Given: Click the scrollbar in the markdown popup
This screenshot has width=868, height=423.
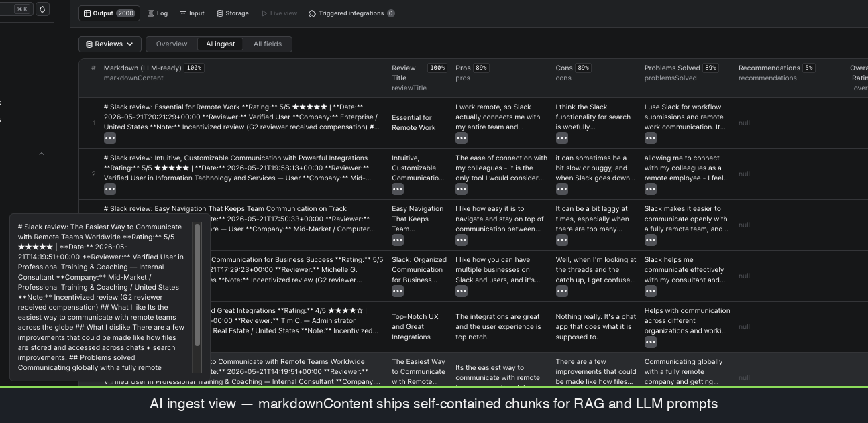Looking at the screenshot, I should coord(197,285).
